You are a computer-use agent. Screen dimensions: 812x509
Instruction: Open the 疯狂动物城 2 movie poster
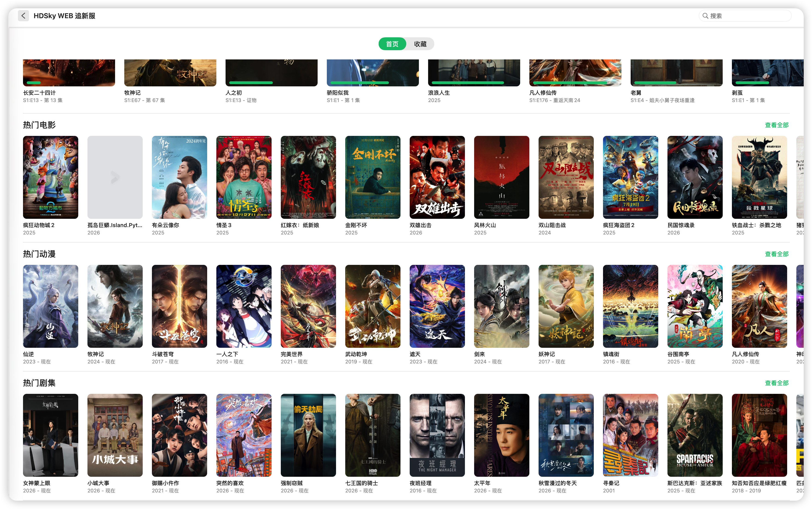click(50, 177)
